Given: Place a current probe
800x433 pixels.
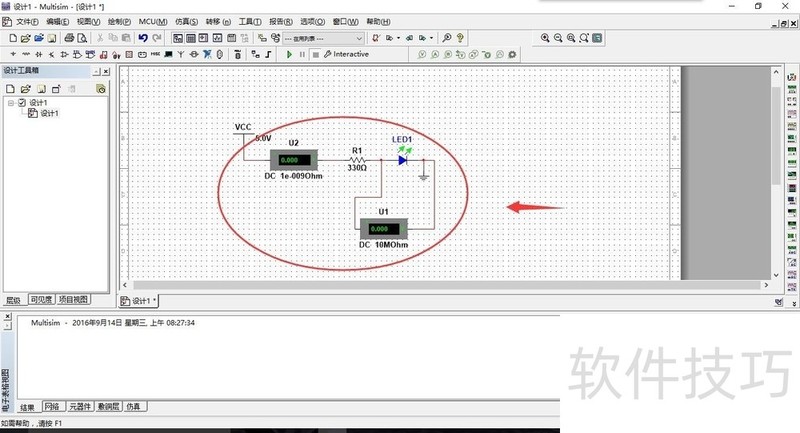Looking at the screenshot, I should tap(435, 54).
